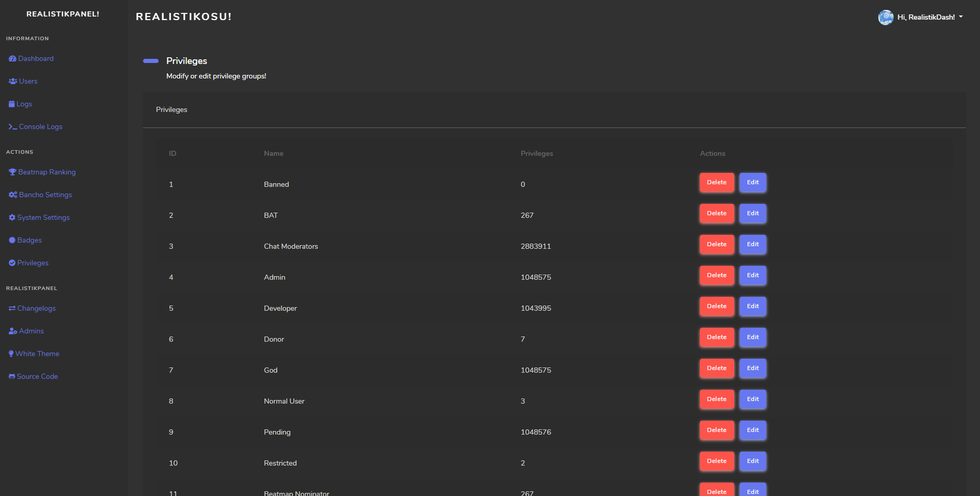Image resolution: width=980 pixels, height=496 pixels.
Task: Click the Privileges column header
Action: pyautogui.click(x=537, y=154)
